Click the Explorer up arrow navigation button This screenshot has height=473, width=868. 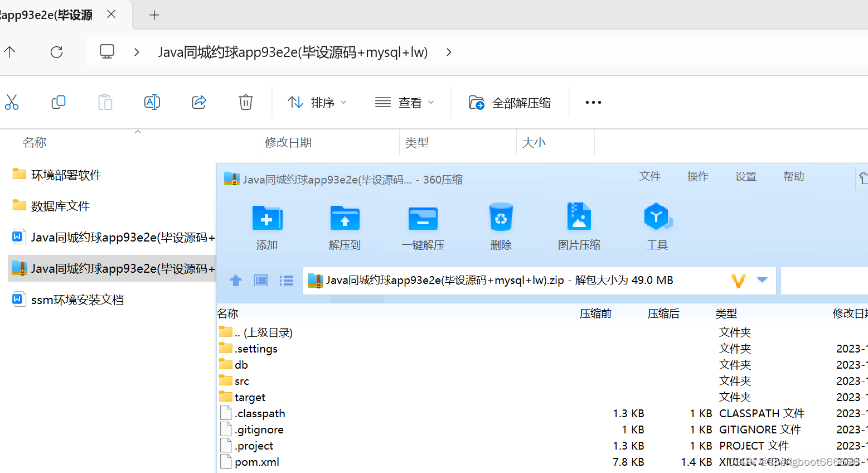click(9, 52)
